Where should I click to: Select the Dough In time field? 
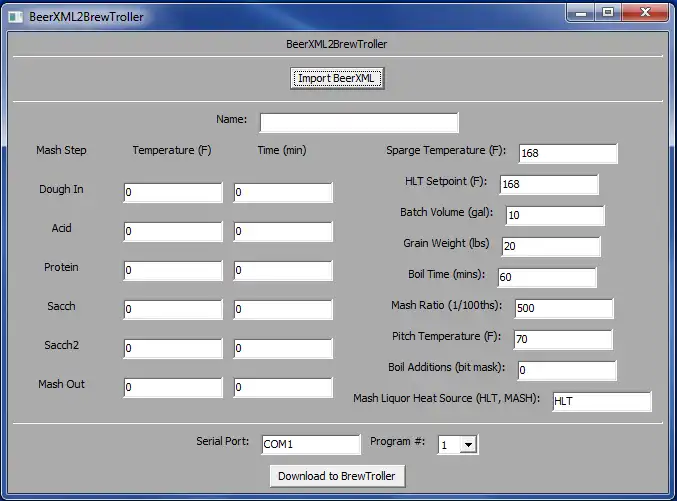point(283,193)
